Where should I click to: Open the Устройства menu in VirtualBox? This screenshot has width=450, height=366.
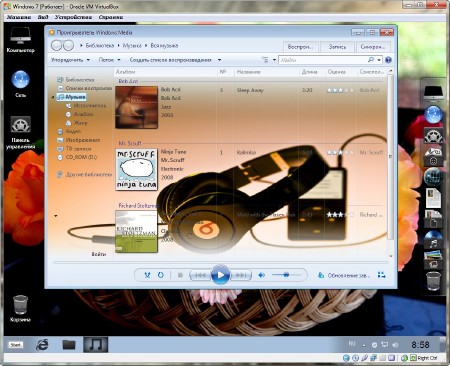[73, 17]
